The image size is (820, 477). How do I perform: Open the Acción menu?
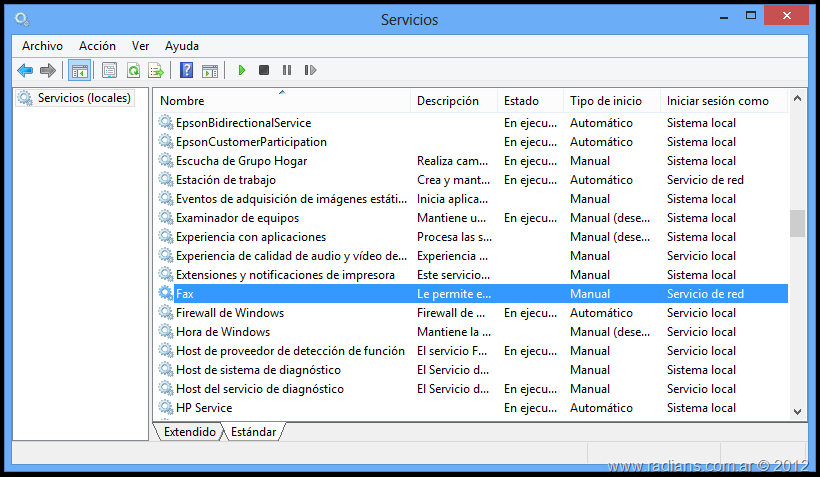[x=97, y=46]
